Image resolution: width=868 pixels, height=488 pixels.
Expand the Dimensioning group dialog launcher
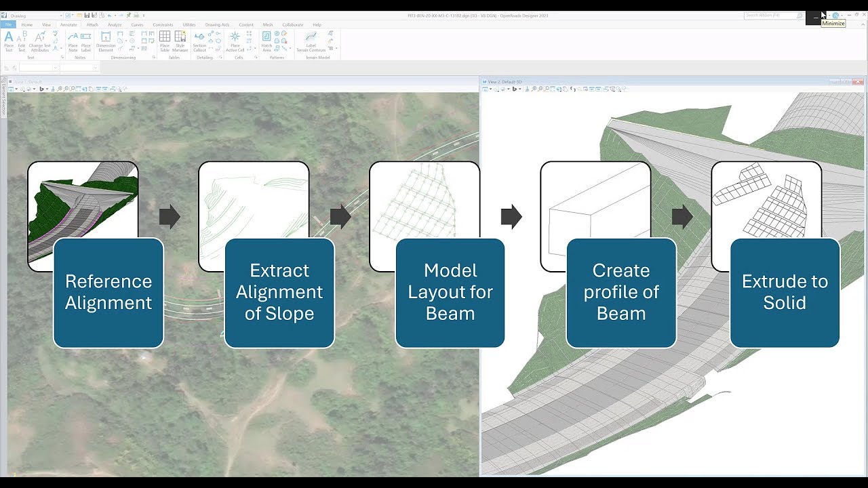tap(154, 58)
